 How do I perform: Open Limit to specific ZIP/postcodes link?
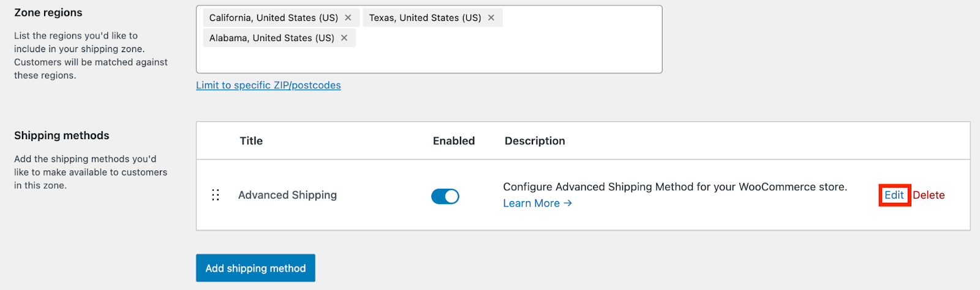268,85
